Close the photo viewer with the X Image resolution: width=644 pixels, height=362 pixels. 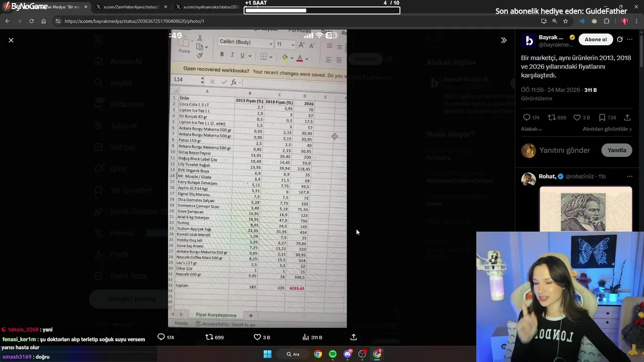[x=11, y=40]
